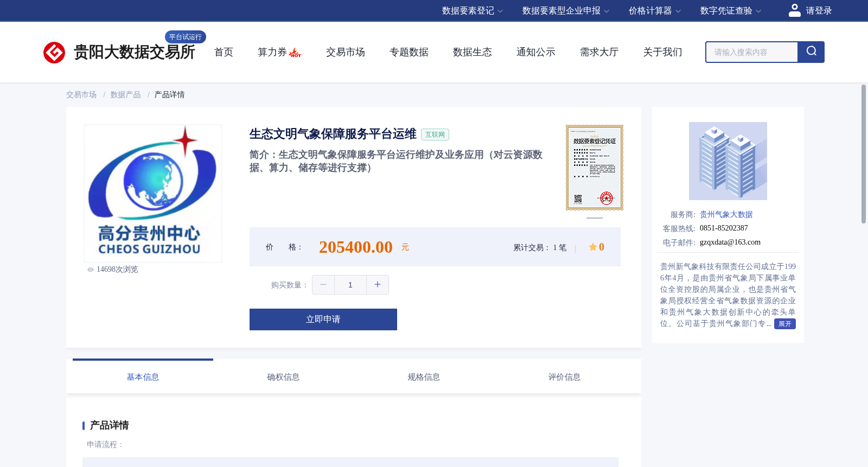Viewport: 868px width, 467px height.
Task: Click the search input field
Action: [x=752, y=52]
